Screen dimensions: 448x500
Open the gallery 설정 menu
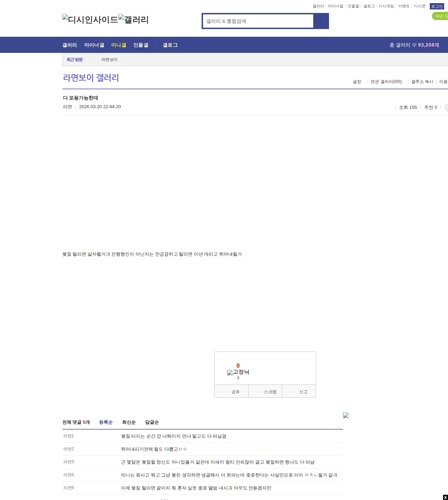click(357, 82)
